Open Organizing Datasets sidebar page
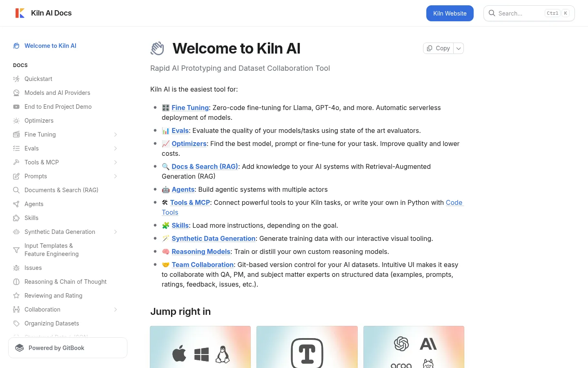 coord(65,323)
